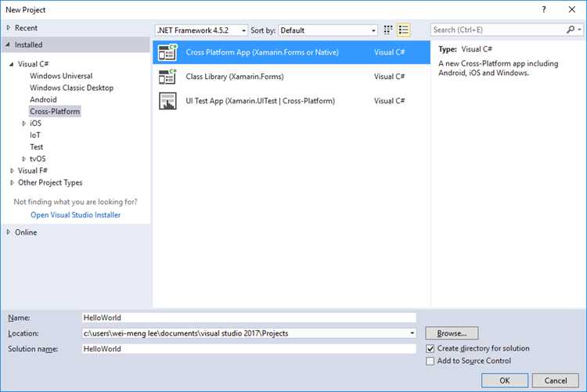The image size is (587, 392).
Task: Click the search magnifier icon
Action: [x=570, y=30]
